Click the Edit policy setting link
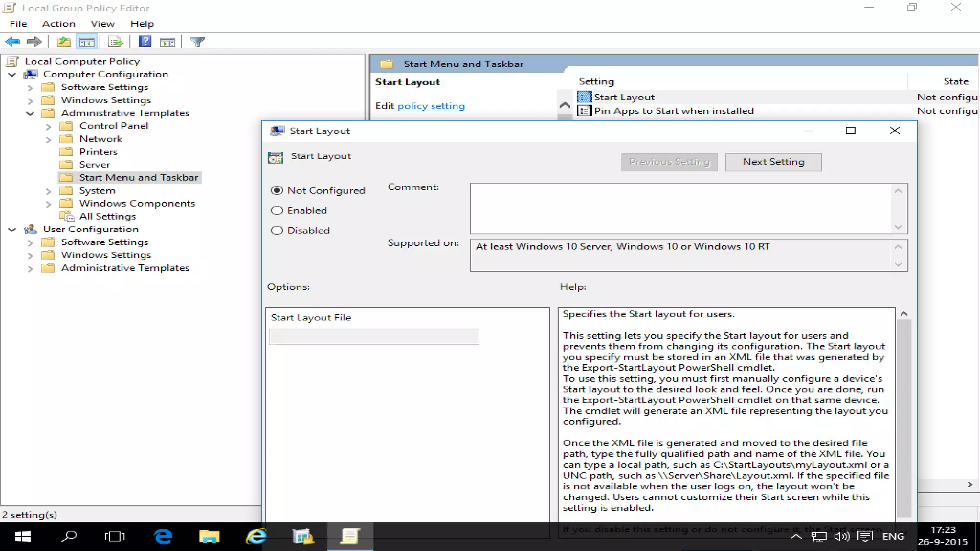 [431, 106]
